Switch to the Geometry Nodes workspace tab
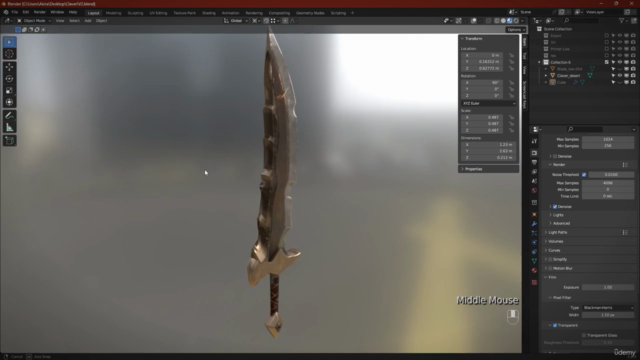This screenshot has width=640, height=360. [x=310, y=13]
